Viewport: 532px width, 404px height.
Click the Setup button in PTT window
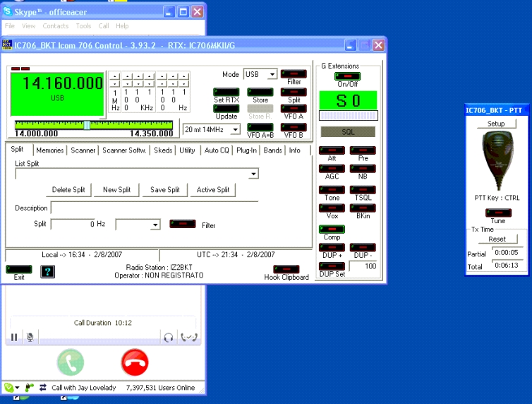point(496,124)
